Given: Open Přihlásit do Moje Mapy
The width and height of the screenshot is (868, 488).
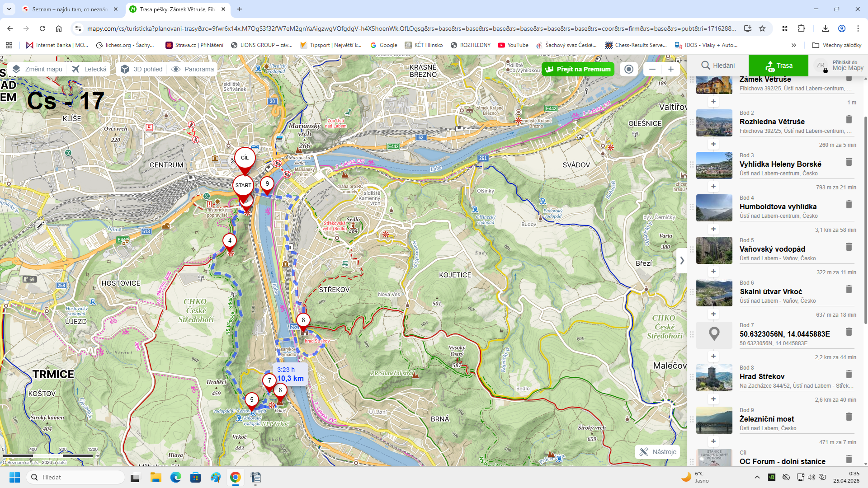Looking at the screenshot, I should tap(839, 66).
